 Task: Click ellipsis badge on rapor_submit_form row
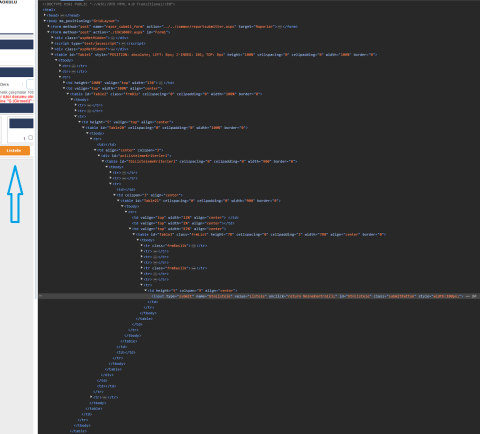coord(280,27)
